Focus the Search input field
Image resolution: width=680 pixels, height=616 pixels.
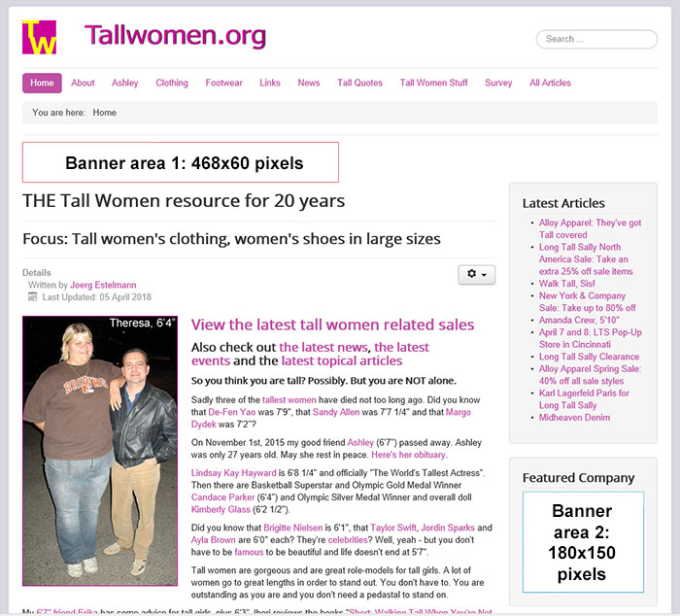(596, 39)
